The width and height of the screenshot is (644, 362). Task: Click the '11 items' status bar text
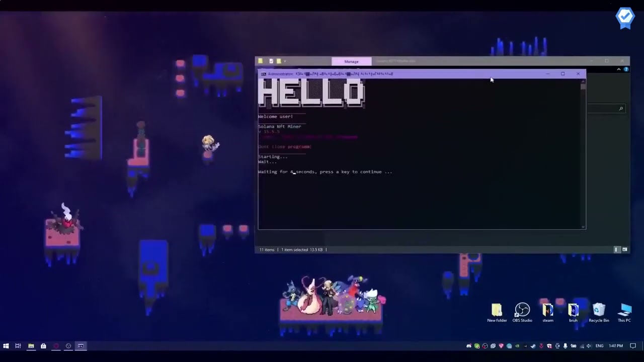coord(267,249)
